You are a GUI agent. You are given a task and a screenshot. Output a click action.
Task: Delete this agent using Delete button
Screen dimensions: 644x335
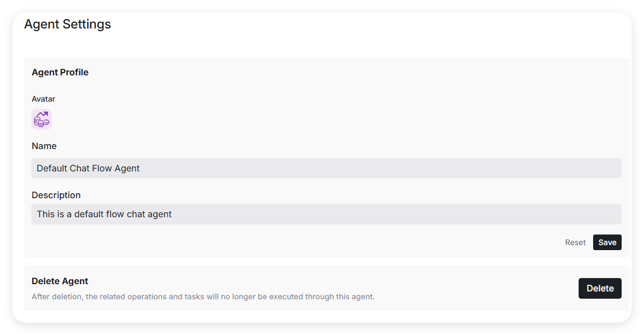[600, 288]
